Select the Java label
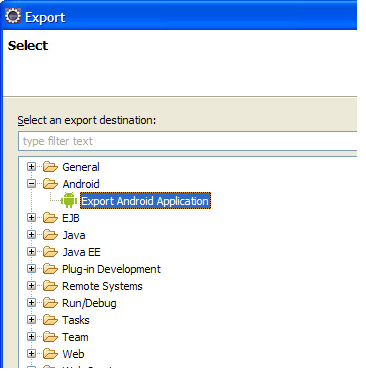Screen dimensions: 366x372 pyautogui.click(x=74, y=235)
